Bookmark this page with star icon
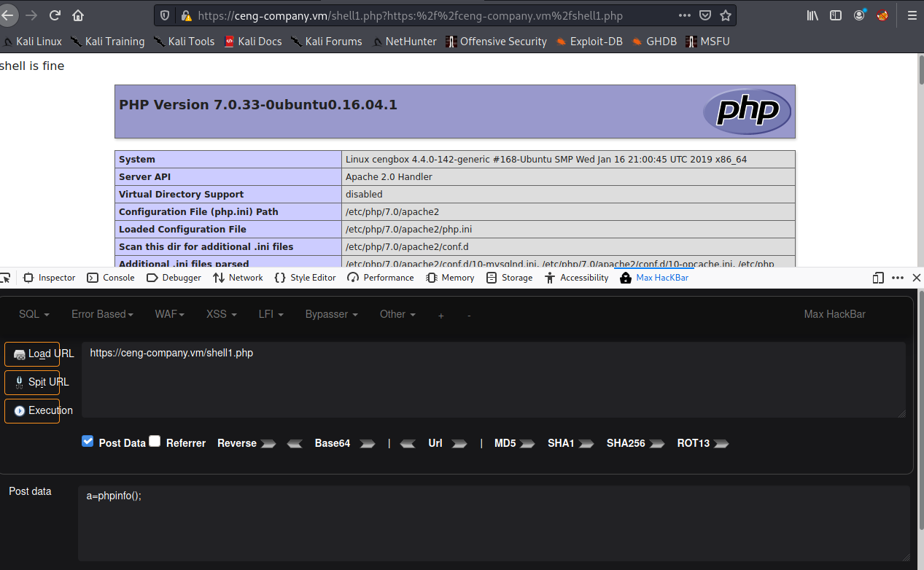The width and height of the screenshot is (924, 570). point(726,15)
